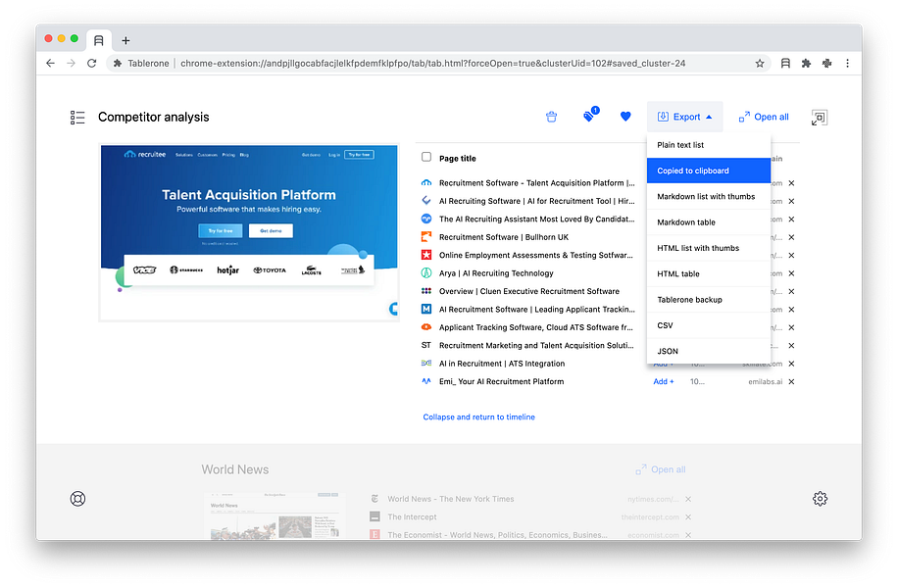Screen dimensions: 898x588
Task: Open the Chrome extensions puzzle icon
Action: [x=806, y=63]
